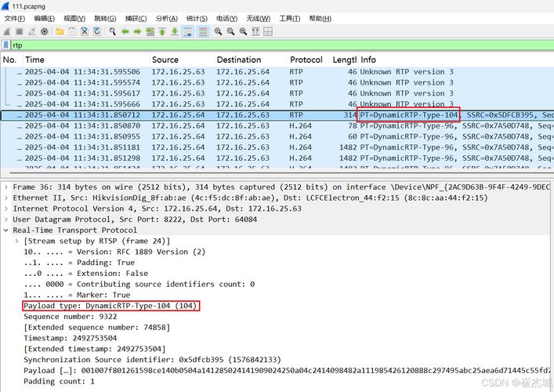The image size is (554, 392).
Task: Expand User Datagram Protocol row
Action: pyautogui.click(x=6, y=220)
